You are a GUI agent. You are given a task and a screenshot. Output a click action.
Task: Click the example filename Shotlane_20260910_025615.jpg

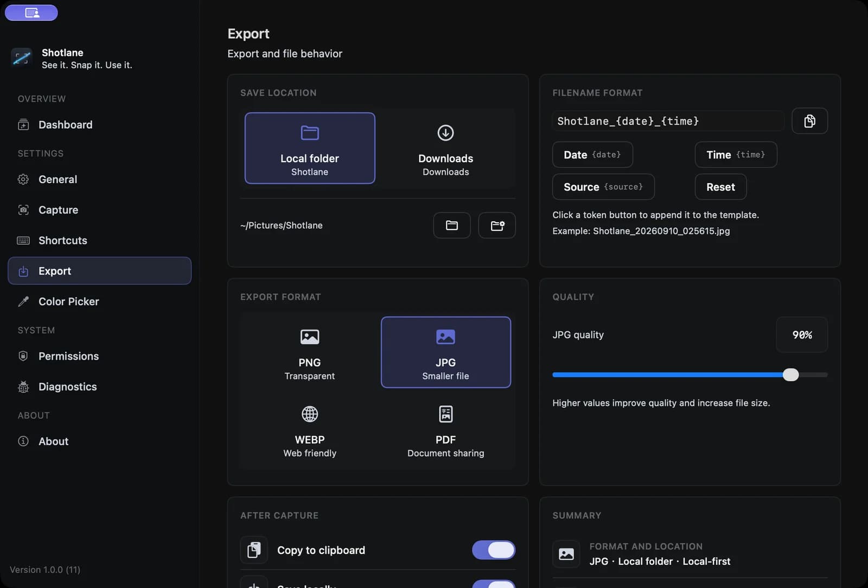coord(661,231)
